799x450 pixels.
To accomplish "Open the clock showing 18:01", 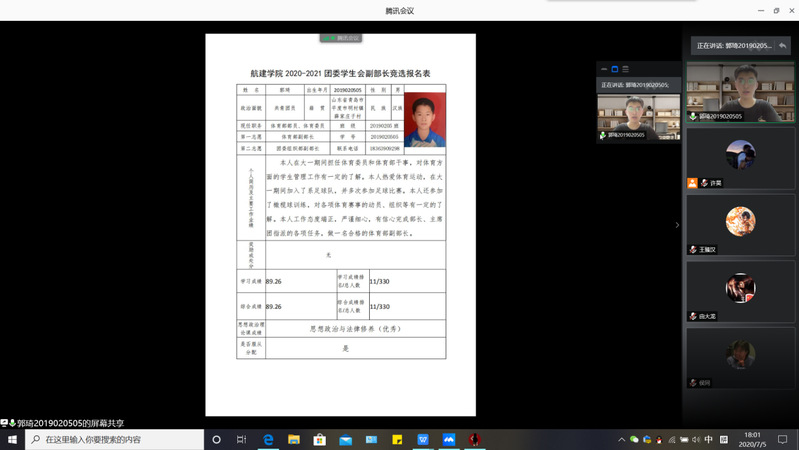I will pyautogui.click(x=752, y=440).
